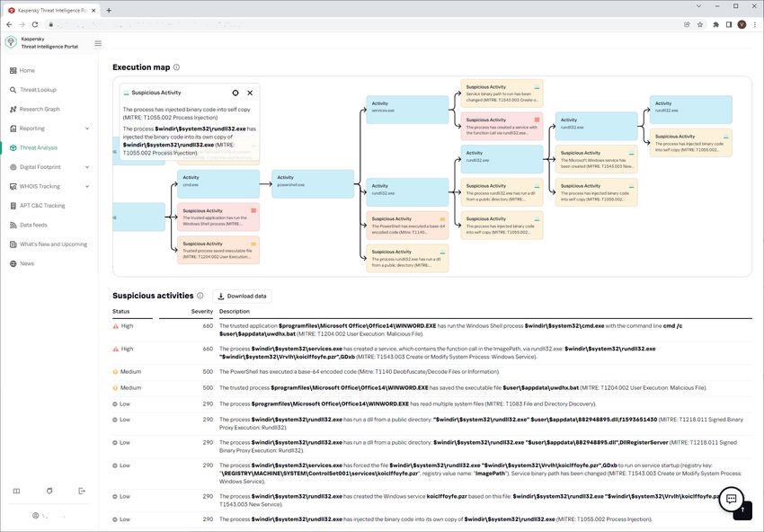The width and height of the screenshot is (764, 532).
Task: Click the 'read multiple system files' table row
Action: click(x=432, y=403)
